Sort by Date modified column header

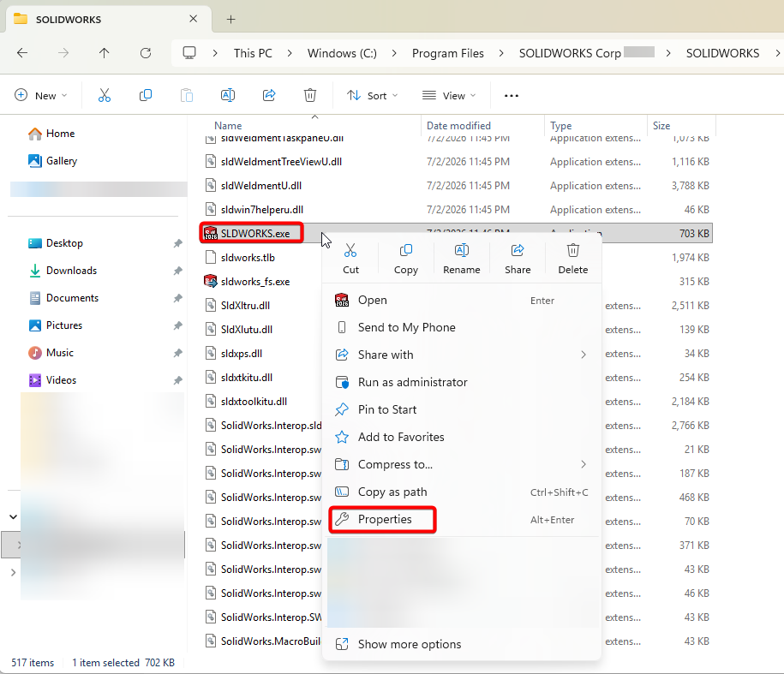click(458, 126)
